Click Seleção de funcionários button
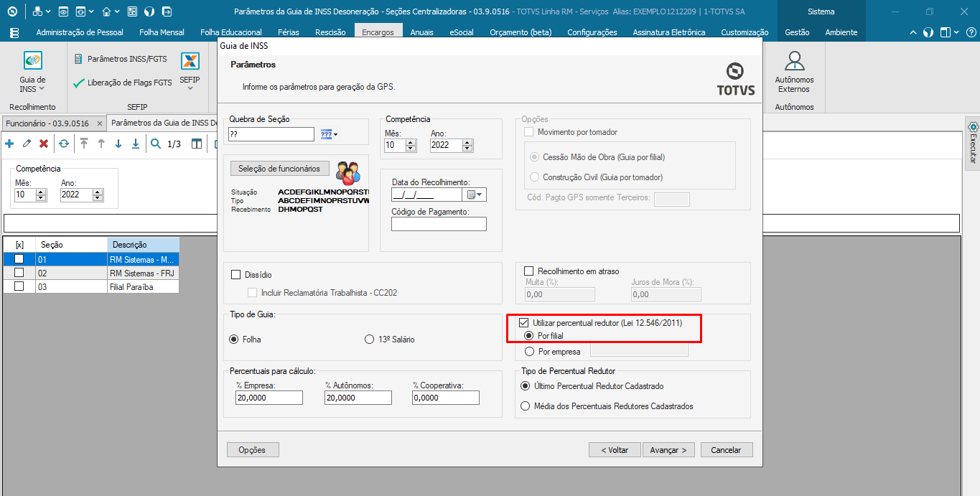 tap(279, 169)
